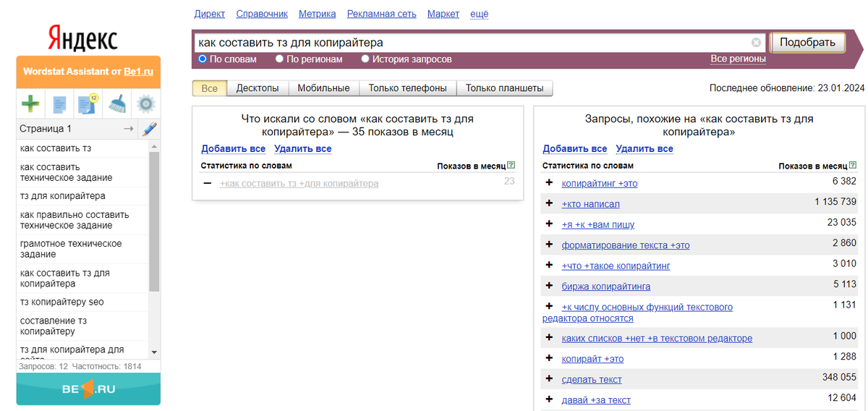Viewport: 868px width, 411px height.
Task: Click plus icon before +к числу основных функций
Action: pyautogui.click(x=549, y=307)
